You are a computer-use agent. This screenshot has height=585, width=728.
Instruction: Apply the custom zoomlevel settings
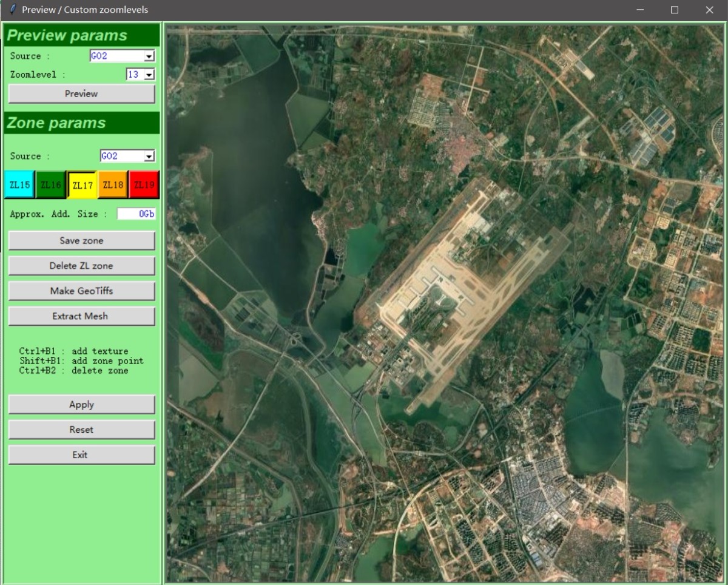[81, 405]
